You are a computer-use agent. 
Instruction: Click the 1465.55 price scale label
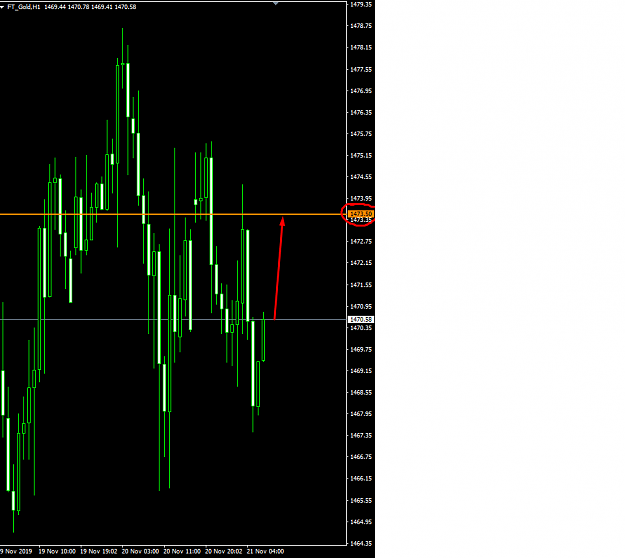361,500
